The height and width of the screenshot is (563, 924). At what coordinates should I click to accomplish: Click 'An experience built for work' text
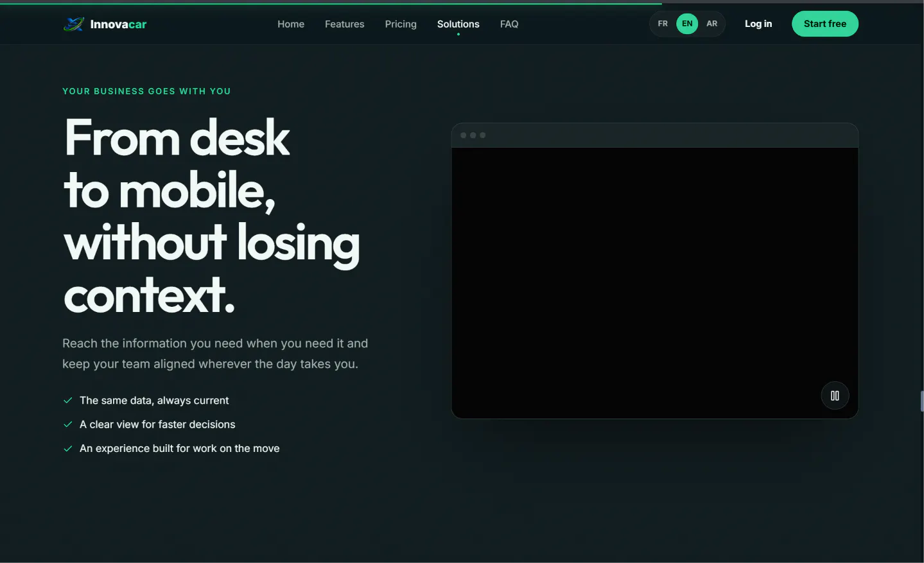tap(180, 448)
